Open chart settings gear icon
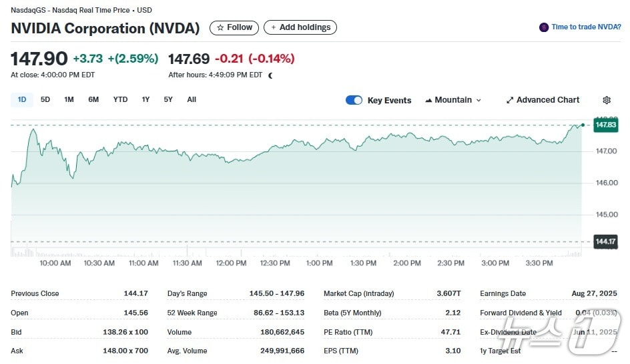 pos(607,100)
